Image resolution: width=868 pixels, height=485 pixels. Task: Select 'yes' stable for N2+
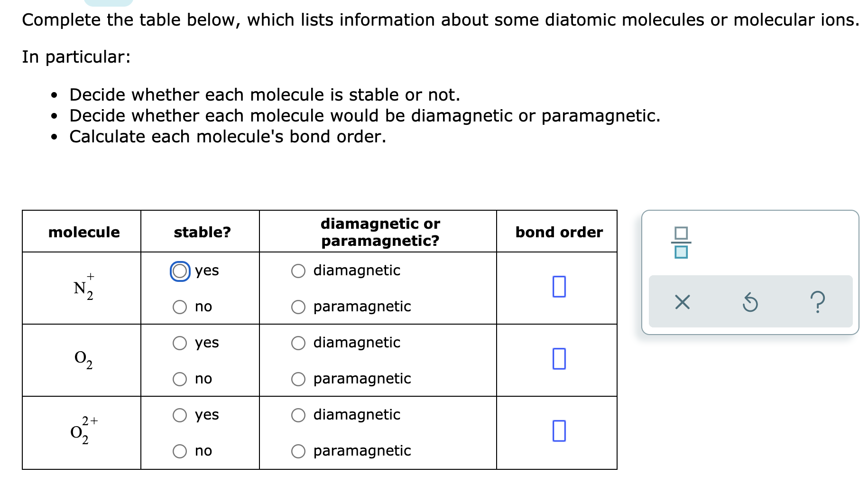coord(179,271)
